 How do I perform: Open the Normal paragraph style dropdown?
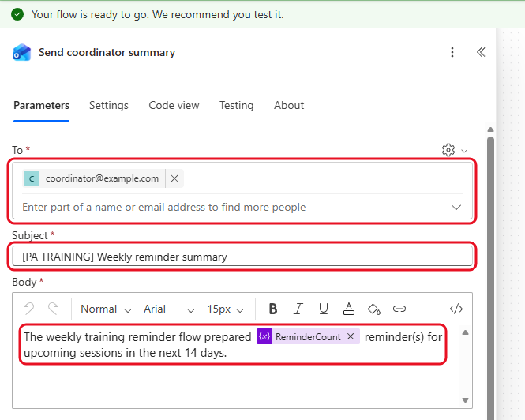pos(106,309)
